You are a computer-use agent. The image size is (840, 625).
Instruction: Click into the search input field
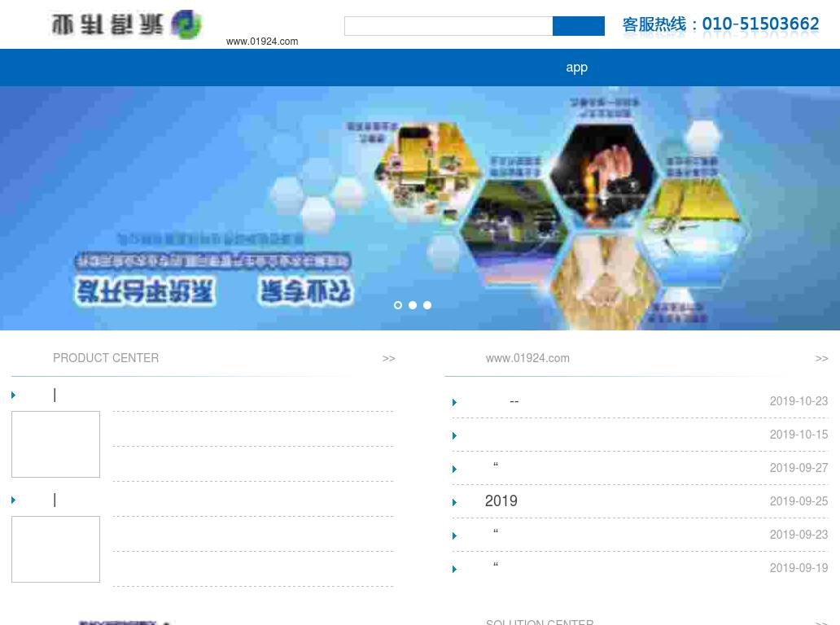point(448,26)
